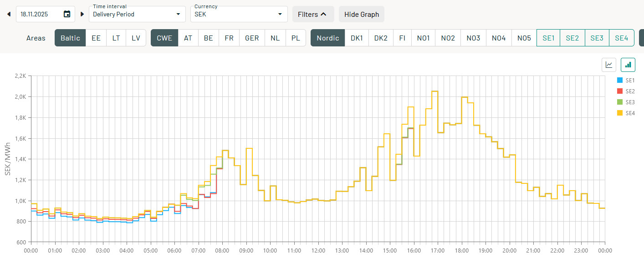Go to the previous day with left arrow

(x=8, y=14)
